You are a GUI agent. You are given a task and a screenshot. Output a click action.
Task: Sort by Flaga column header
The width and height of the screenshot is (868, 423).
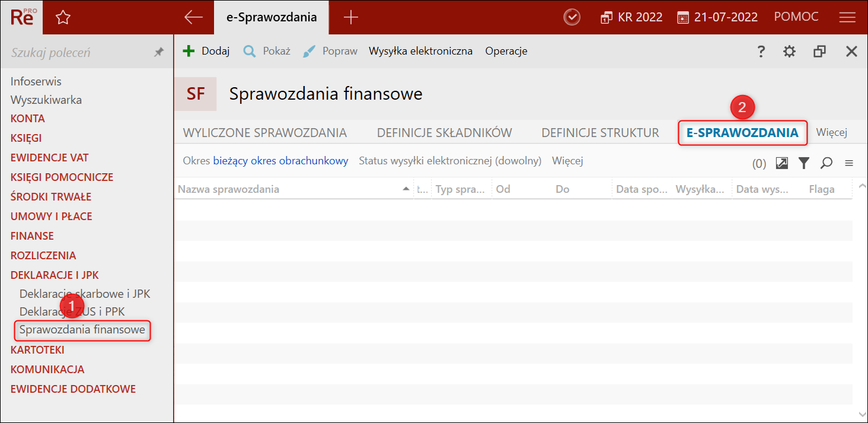[x=822, y=189]
